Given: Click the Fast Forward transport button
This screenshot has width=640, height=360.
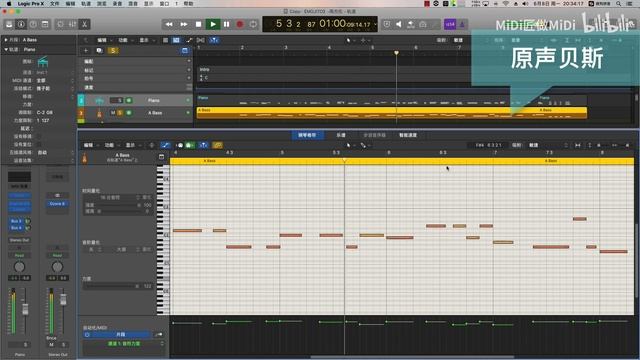Looking at the screenshot, I should (x=184, y=24).
